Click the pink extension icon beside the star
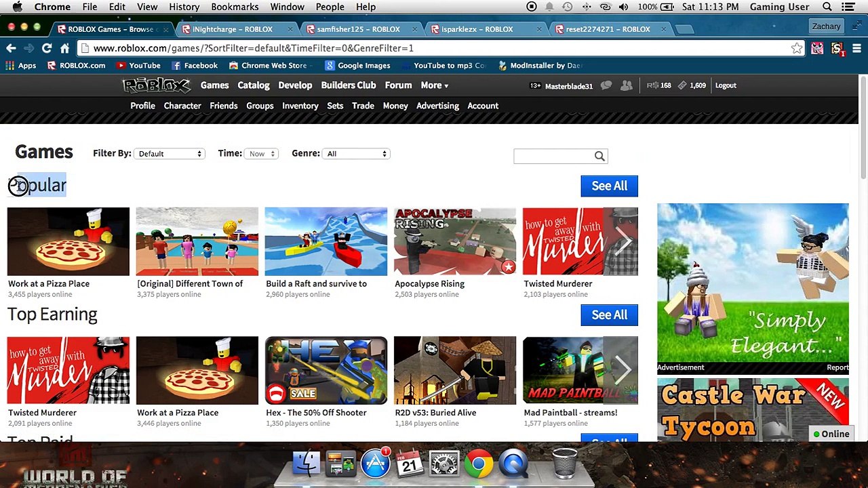This screenshot has width=868, height=488. [817, 48]
